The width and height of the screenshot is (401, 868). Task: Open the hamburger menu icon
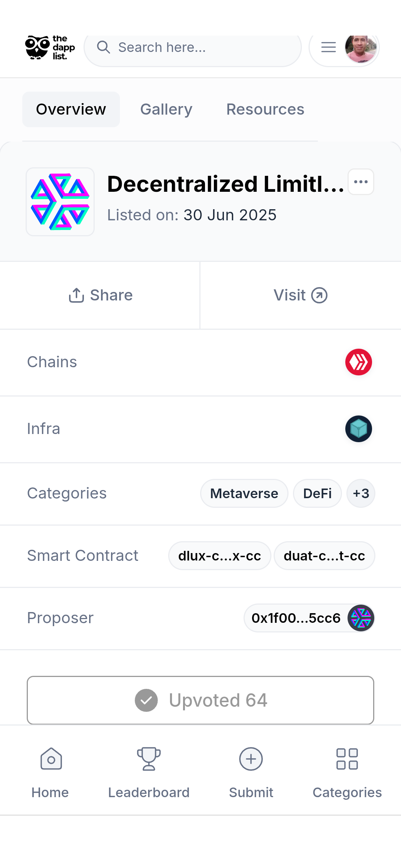coord(328,47)
